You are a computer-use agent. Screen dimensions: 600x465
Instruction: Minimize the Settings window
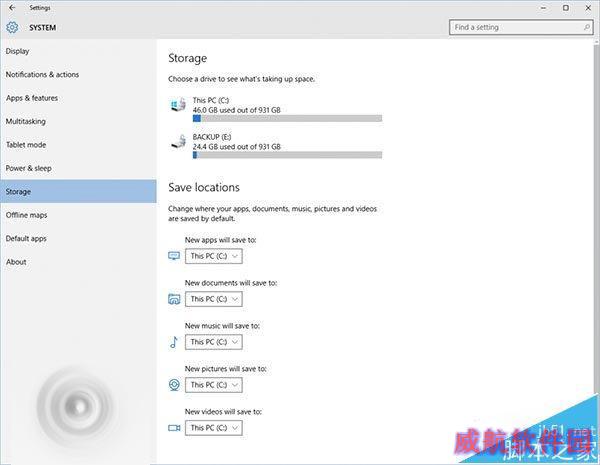click(x=543, y=8)
